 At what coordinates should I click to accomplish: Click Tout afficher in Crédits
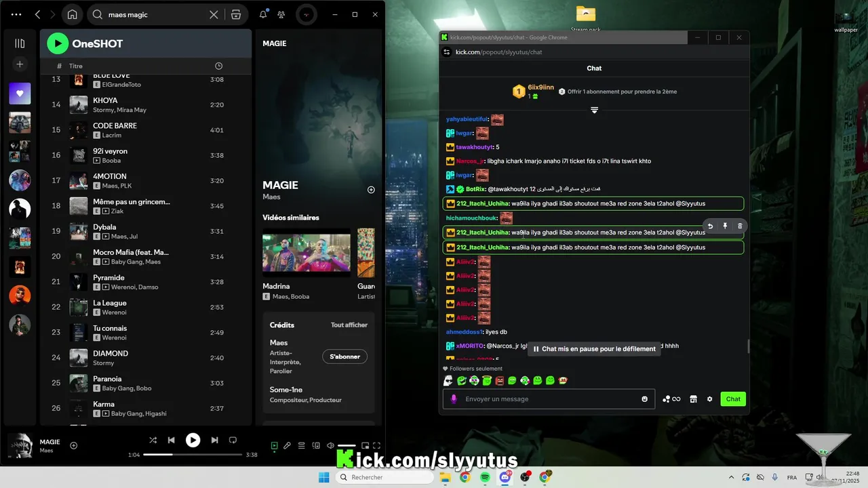pyautogui.click(x=349, y=325)
